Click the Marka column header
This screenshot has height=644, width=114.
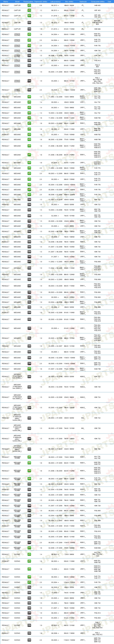pos(6,1)
